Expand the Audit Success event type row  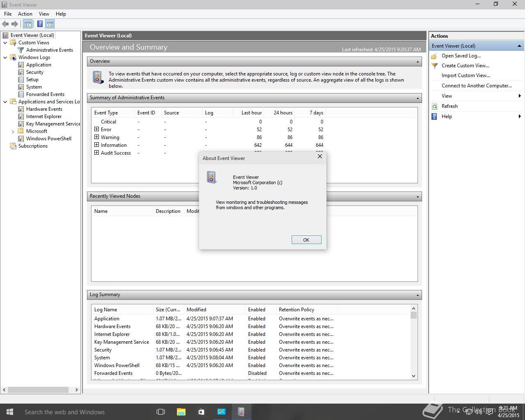[x=96, y=153]
